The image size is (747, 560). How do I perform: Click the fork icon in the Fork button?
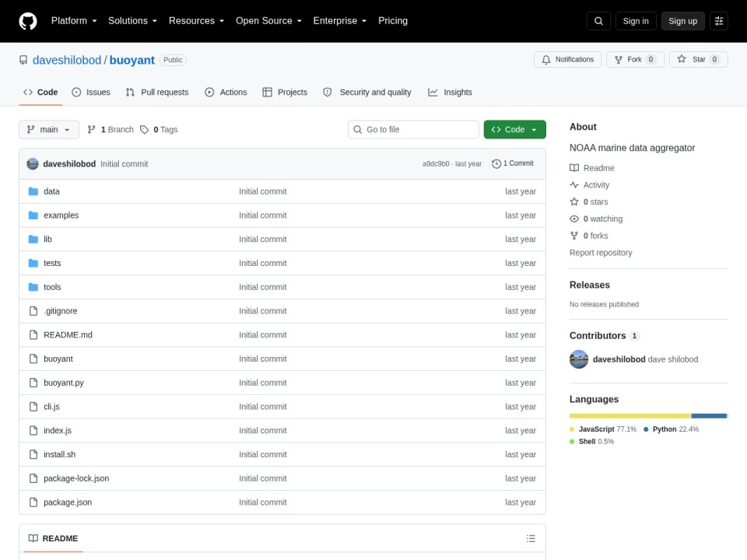619,60
